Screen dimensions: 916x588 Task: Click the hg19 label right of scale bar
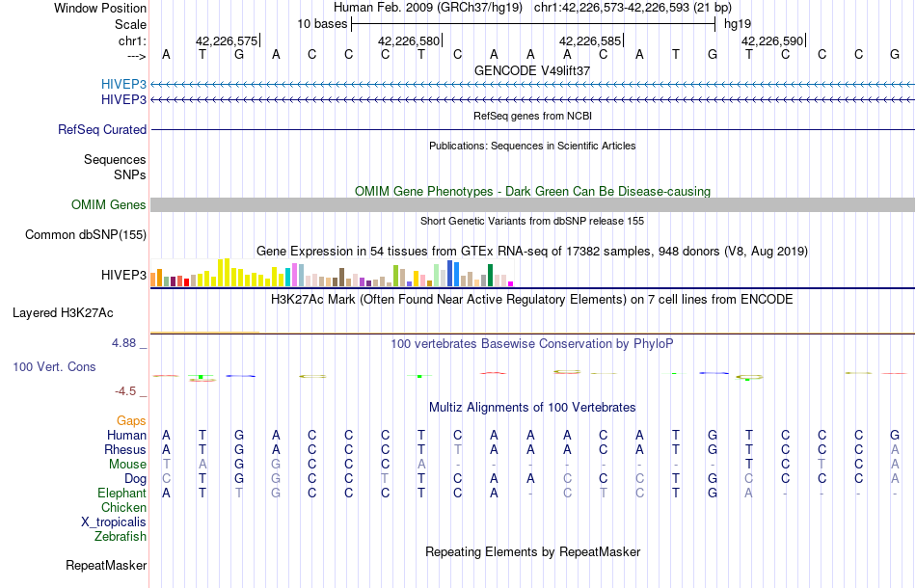pos(738,24)
